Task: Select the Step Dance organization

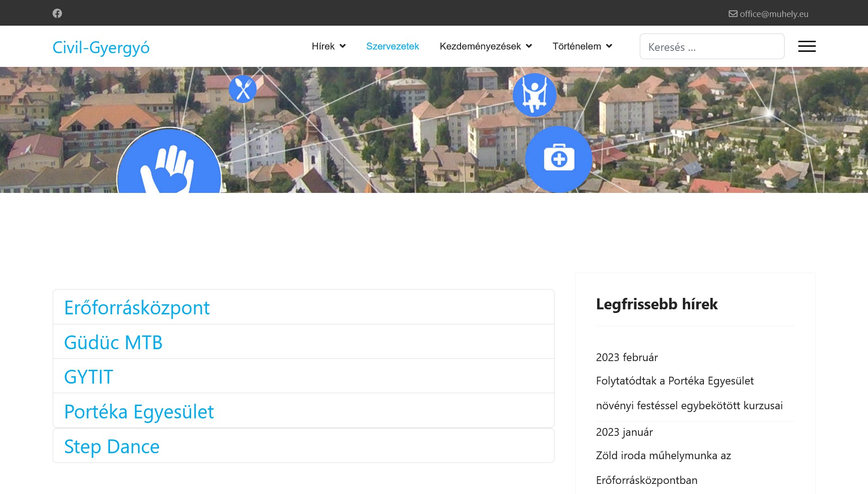Action: (x=111, y=445)
